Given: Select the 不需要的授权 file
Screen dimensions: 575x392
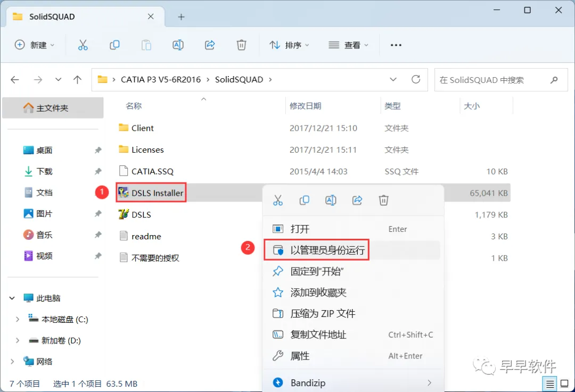Looking at the screenshot, I should pyautogui.click(x=149, y=258).
